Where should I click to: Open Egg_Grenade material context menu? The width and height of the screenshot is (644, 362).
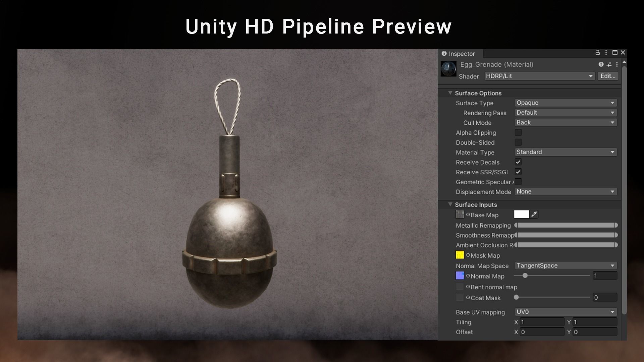pyautogui.click(x=617, y=64)
